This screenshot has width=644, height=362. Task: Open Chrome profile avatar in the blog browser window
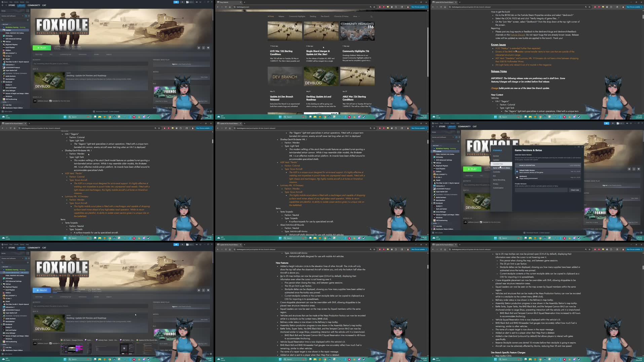408,7
